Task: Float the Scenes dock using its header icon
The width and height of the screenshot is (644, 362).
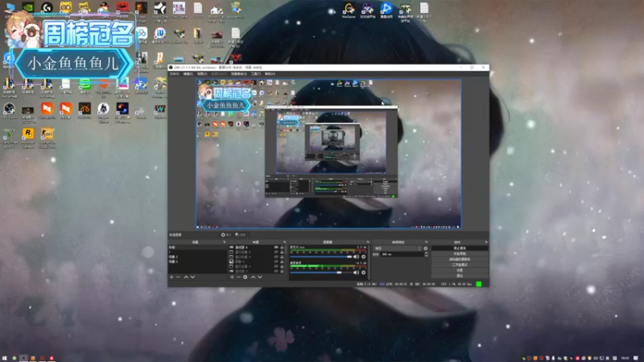Action: (225, 242)
